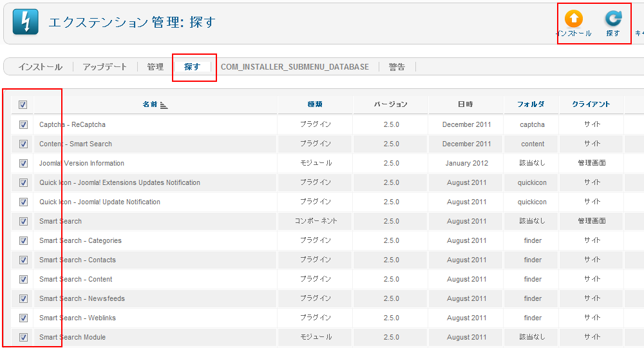This screenshot has width=644, height=348.
Task: Click the エクステンション管理: 探す page title
Action: tap(132, 22)
